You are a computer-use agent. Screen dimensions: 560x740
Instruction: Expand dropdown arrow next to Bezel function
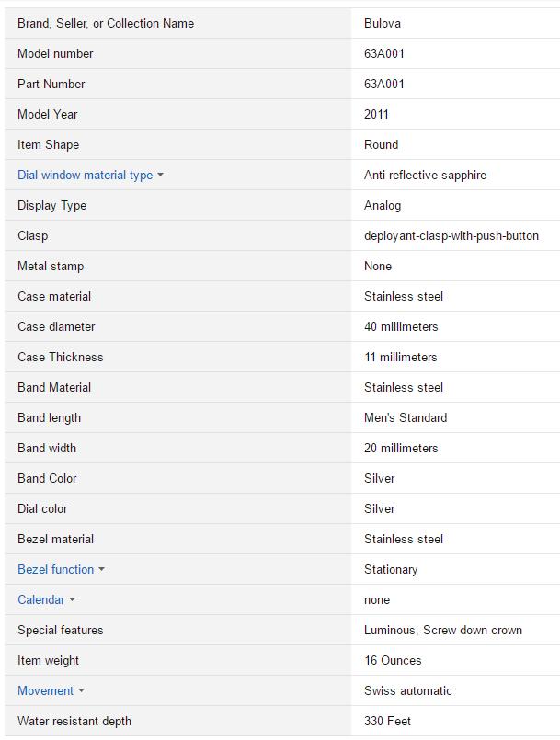(x=101, y=570)
